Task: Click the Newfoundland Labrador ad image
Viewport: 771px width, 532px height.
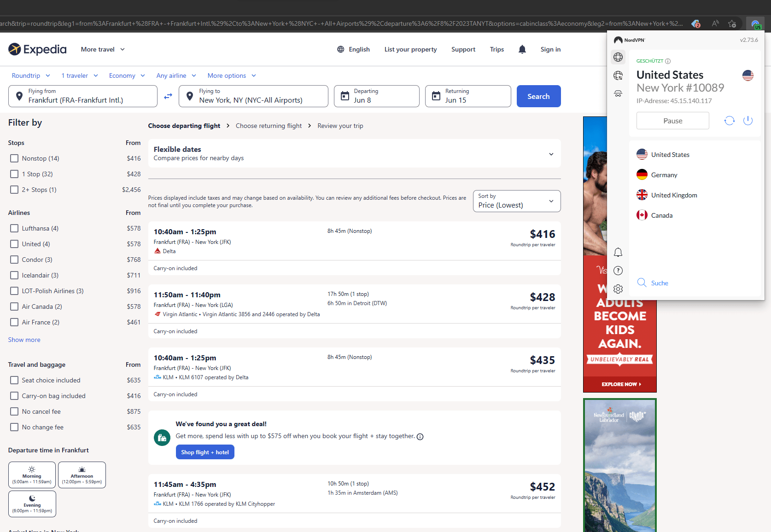Action: coord(620,465)
